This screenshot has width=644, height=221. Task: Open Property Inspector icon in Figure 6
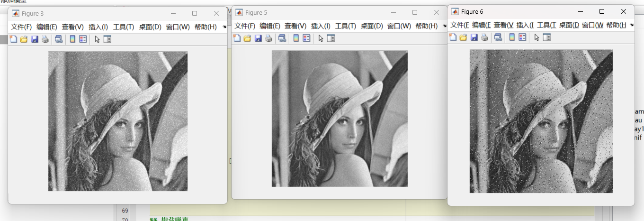point(547,37)
